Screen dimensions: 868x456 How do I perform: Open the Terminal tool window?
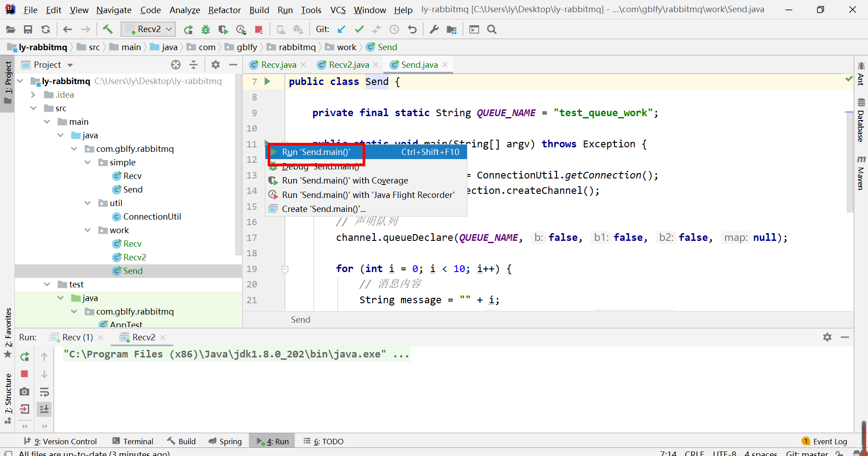tap(133, 442)
